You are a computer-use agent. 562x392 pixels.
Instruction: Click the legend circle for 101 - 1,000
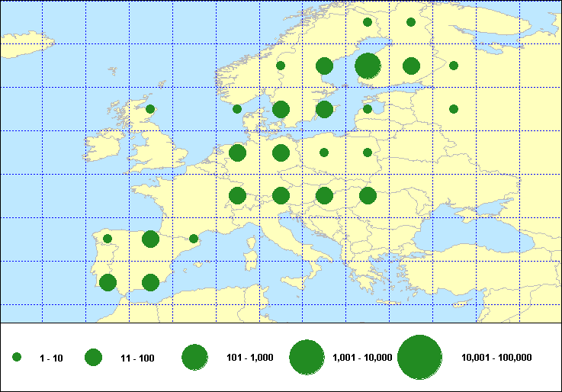coord(195,357)
